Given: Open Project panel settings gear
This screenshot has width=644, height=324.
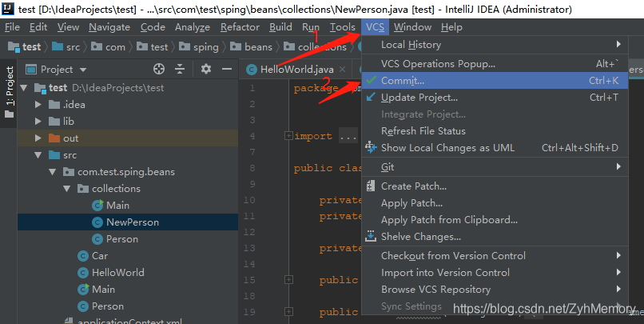Looking at the screenshot, I should point(206,69).
